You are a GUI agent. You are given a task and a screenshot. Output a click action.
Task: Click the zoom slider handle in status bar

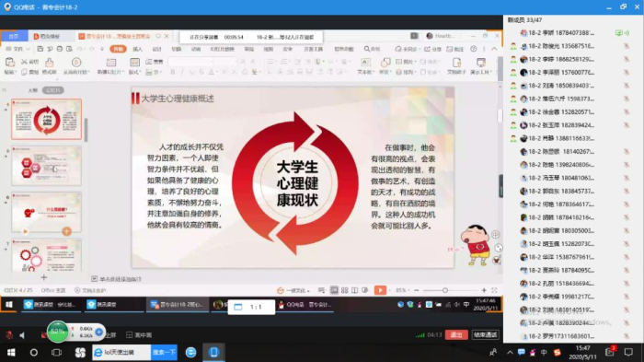tap(444, 290)
